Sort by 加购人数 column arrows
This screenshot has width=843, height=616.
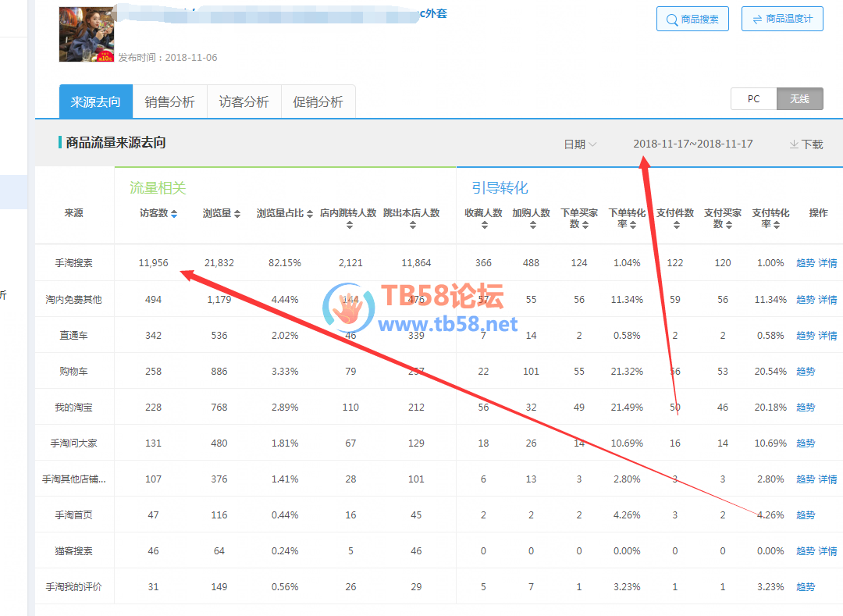[x=533, y=225]
